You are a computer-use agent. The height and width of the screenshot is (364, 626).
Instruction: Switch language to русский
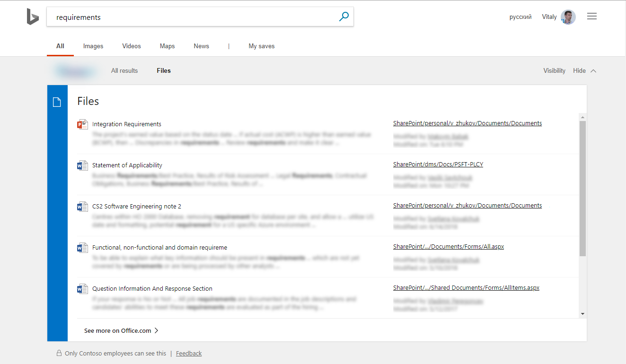point(520,17)
